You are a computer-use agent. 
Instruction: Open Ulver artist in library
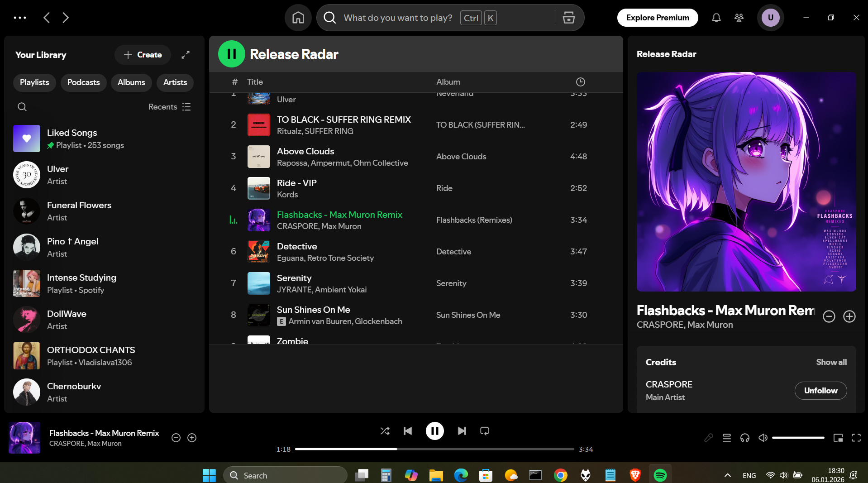tap(104, 175)
